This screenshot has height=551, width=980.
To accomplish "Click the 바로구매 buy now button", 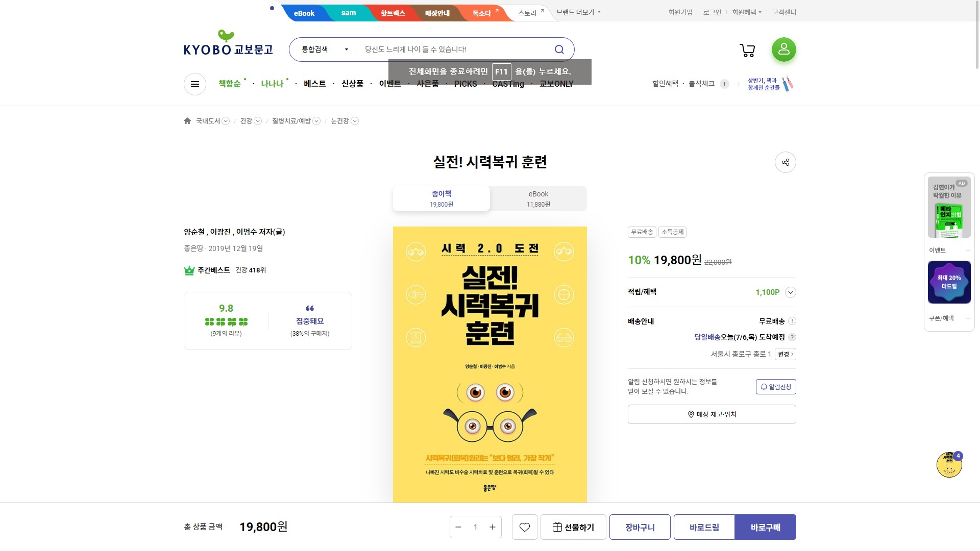I will 765,527.
